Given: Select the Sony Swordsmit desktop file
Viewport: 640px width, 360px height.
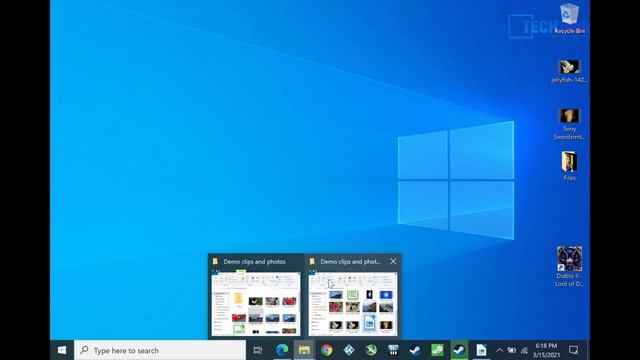Looking at the screenshot, I should pos(569,124).
